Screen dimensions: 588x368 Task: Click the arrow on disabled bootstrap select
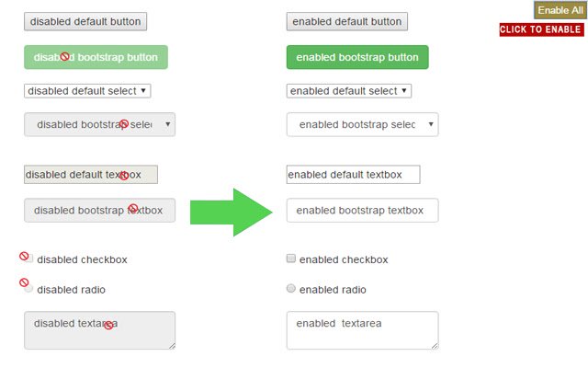coord(167,124)
